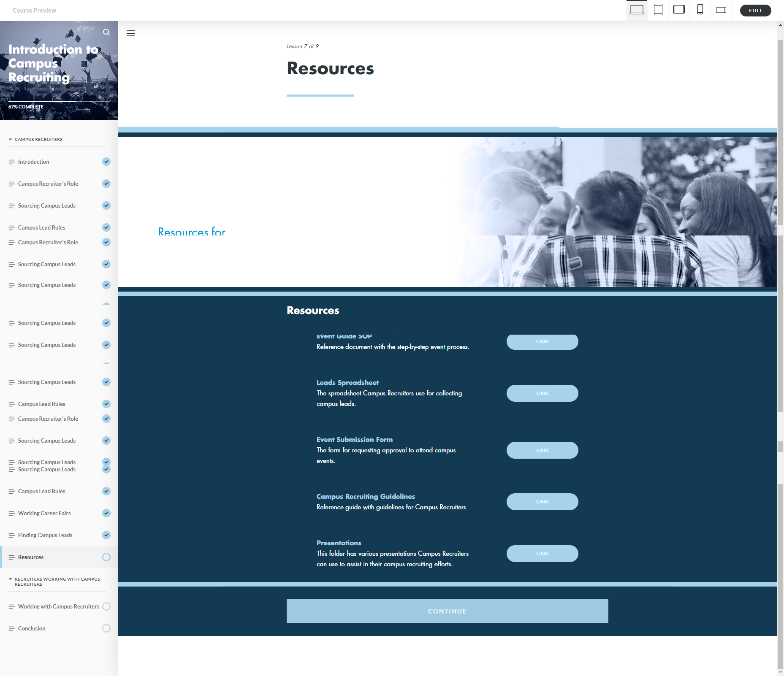Click the EDIT button

click(755, 11)
